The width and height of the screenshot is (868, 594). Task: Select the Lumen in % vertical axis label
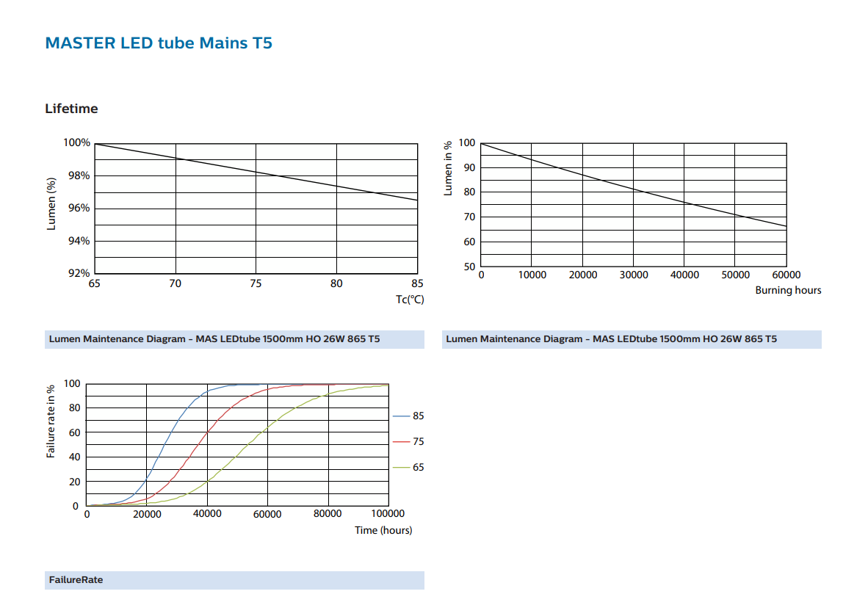448,169
